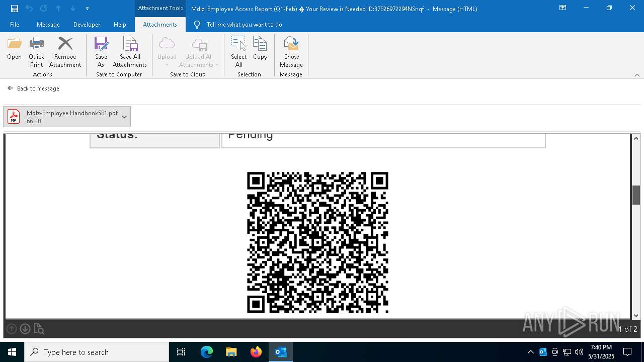Screen dimensions: 644x362
Task: Open the volume control in tray
Action: tap(579, 352)
